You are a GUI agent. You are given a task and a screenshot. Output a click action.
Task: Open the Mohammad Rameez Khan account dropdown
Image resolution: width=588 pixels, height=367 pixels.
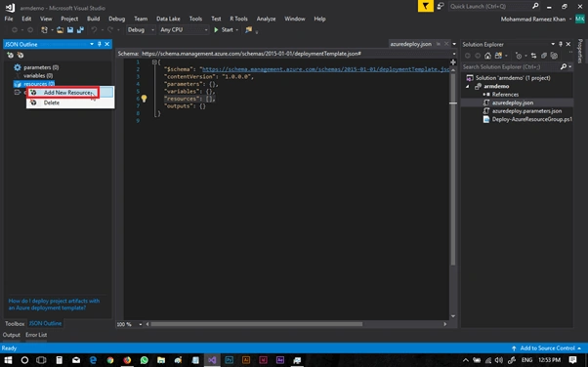click(536, 20)
